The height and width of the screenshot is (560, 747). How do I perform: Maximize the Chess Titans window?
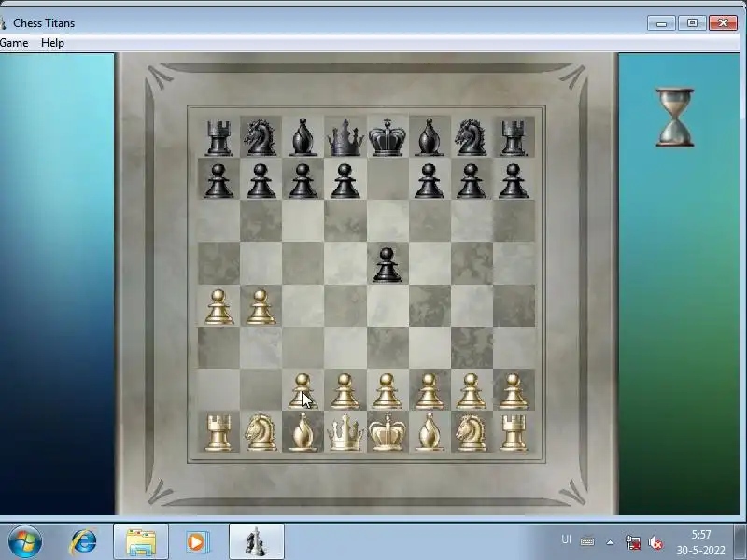pyautogui.click(x=692, y=22)
